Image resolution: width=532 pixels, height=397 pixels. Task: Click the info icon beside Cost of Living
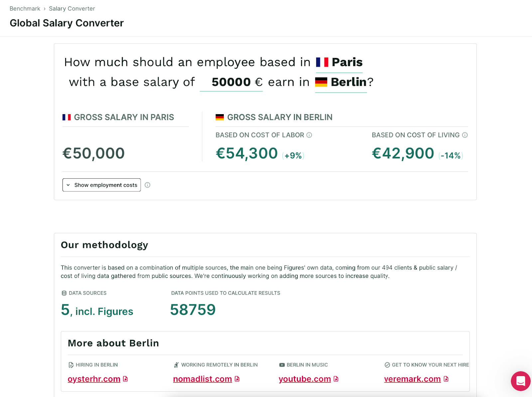465,135
